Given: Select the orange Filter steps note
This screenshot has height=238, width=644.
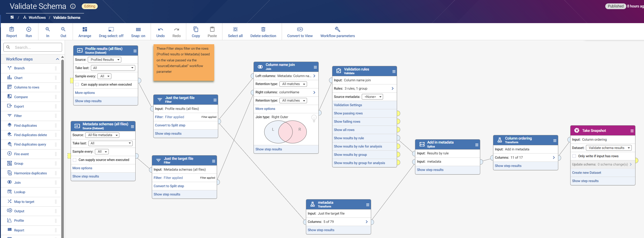Looking at the screenshot, I should pyautogui.click(x=184, y=63).
